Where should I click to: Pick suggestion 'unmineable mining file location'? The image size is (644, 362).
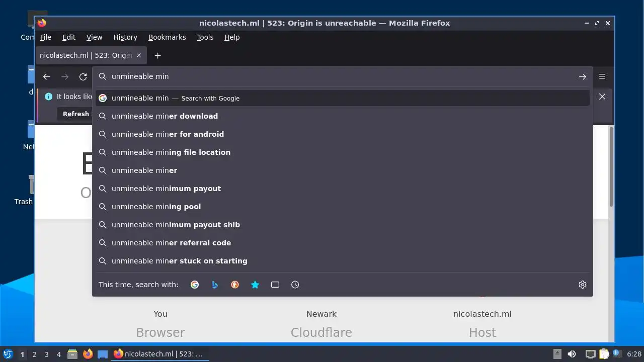pos(342,152)
